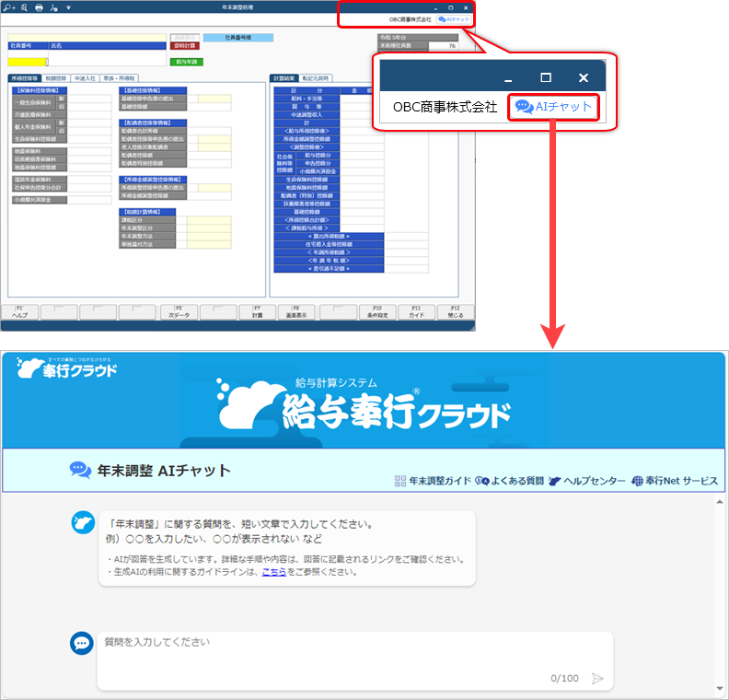Click the chat bubbles icon beside 年末調整 AIチャット
The height and width of the screenshot is (700, 729).
point(80,471)
